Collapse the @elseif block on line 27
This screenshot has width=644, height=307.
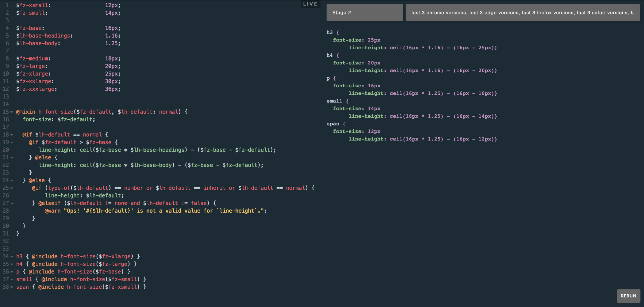tap(12, 203)
